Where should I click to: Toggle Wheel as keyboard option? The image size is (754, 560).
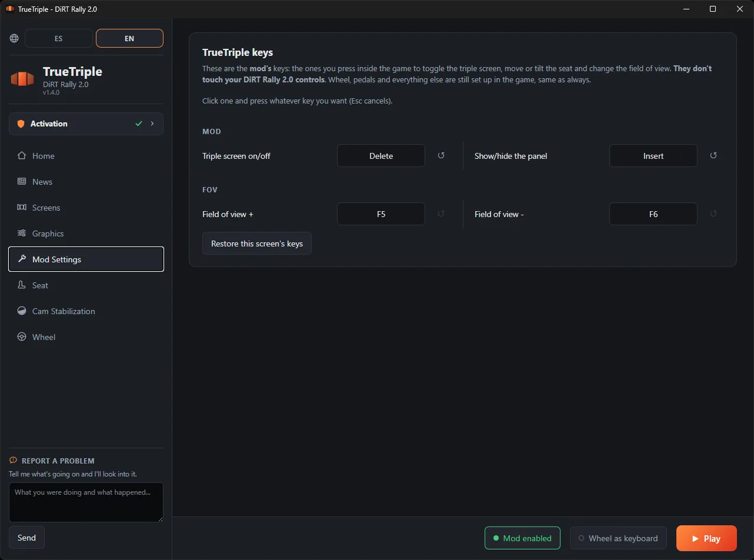[618, 538]
